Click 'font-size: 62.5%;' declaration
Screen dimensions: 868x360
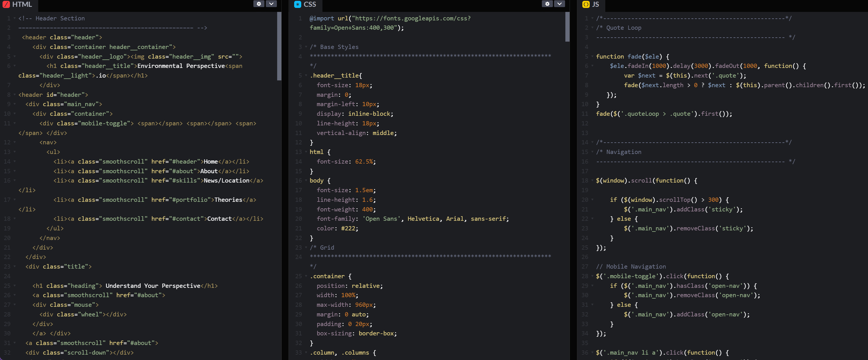(x=346, y=162)
